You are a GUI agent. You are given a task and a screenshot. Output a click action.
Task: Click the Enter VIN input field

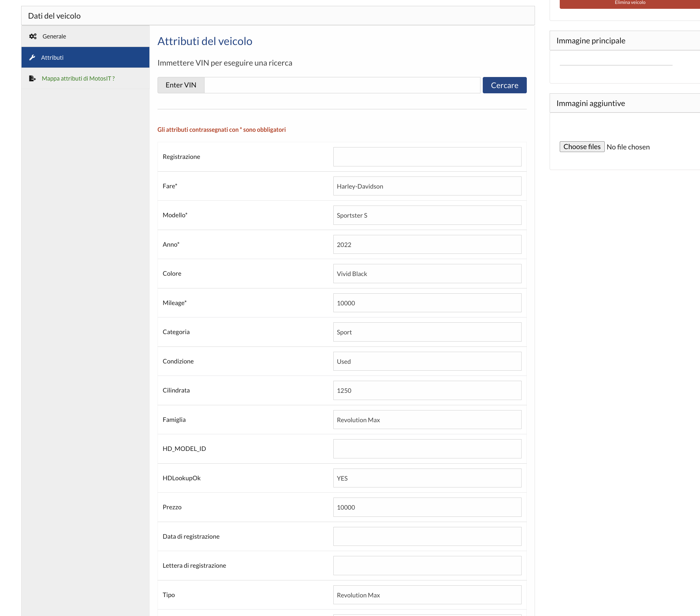point(342,85)
